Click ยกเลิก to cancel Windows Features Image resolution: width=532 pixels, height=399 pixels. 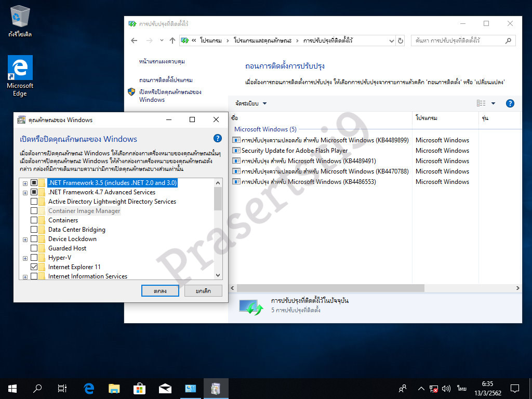pyautogui.click(x=203, y=291)
